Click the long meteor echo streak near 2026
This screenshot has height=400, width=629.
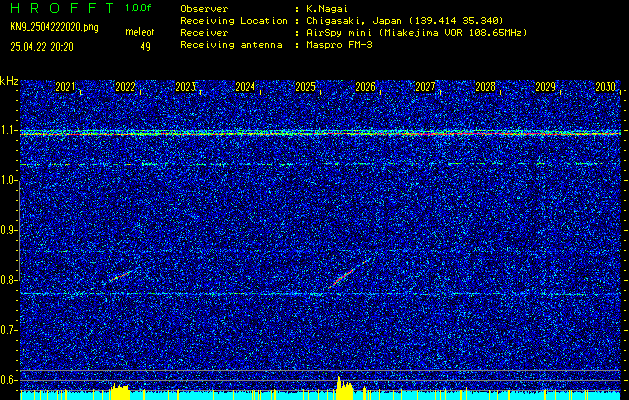pyautogui.click(x=348, y=274)
